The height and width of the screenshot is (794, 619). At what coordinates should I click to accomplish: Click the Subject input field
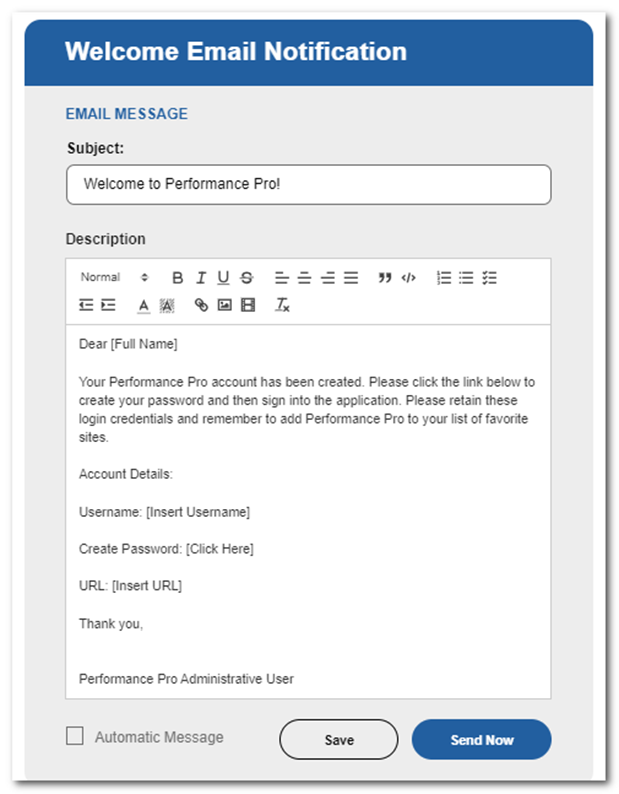[x=308, y=184]
